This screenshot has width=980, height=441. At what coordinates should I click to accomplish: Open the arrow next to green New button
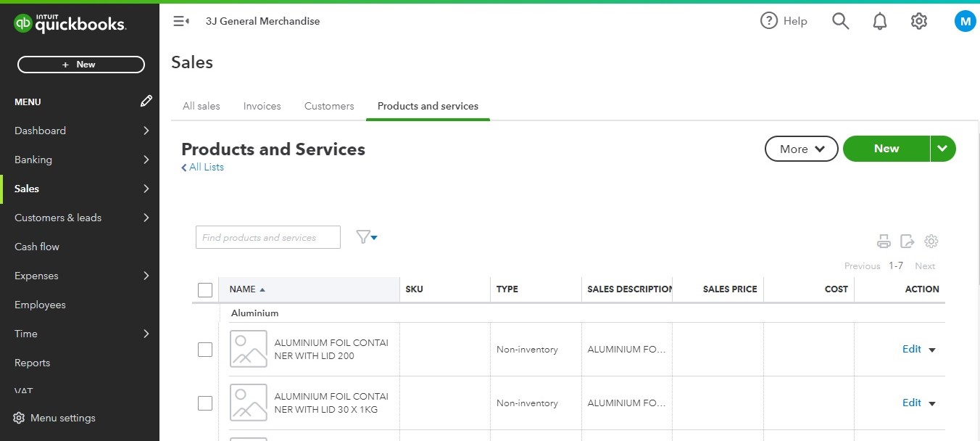tap(942, 149)
